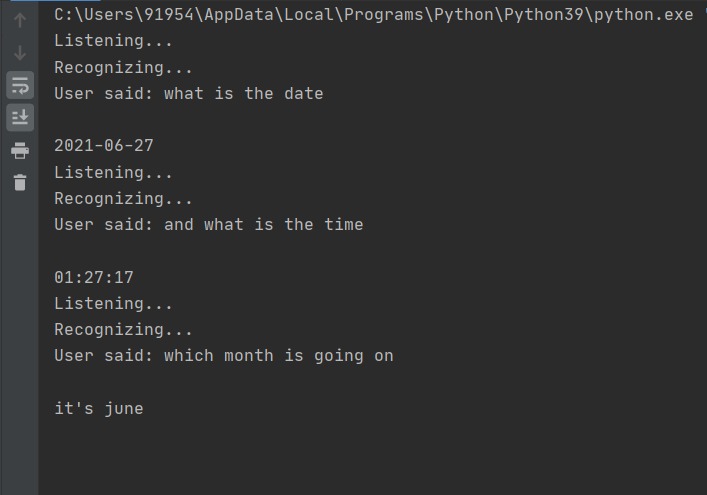Click the Up the Stack Trace arrow
This screenshot has height=495, width=707.
pyautogui.click(x=19, y=20)
